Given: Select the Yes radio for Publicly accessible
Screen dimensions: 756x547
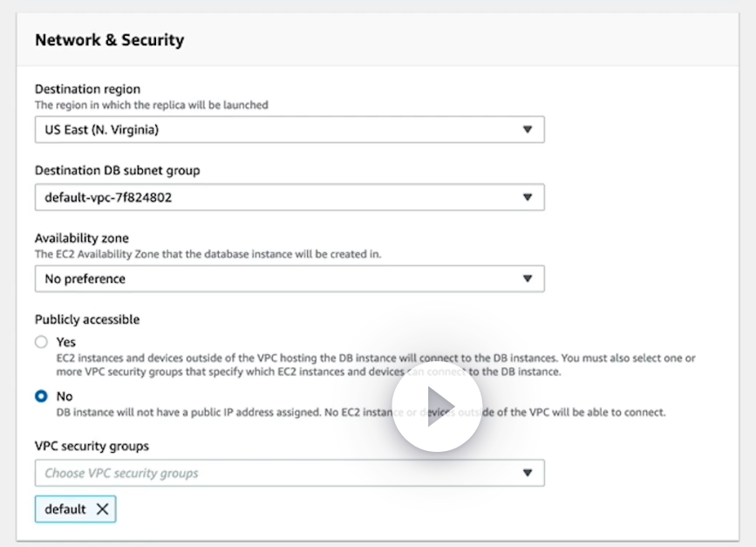Looking at the screenshot, I should pyautogui.click(x=41, y=342).
